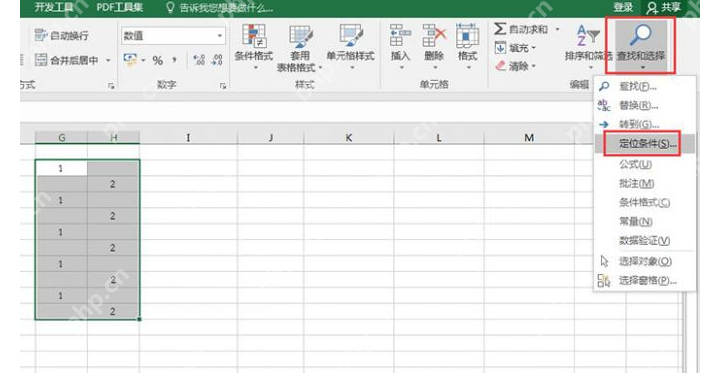Select column G header
Viewport: 720px width, 373px height.
pos(61,137)
